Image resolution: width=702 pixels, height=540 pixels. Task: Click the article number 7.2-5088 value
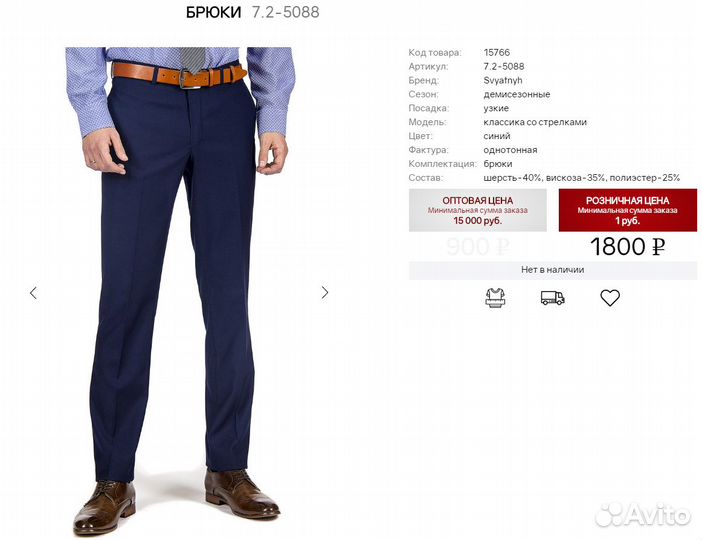tap(504, 66)
